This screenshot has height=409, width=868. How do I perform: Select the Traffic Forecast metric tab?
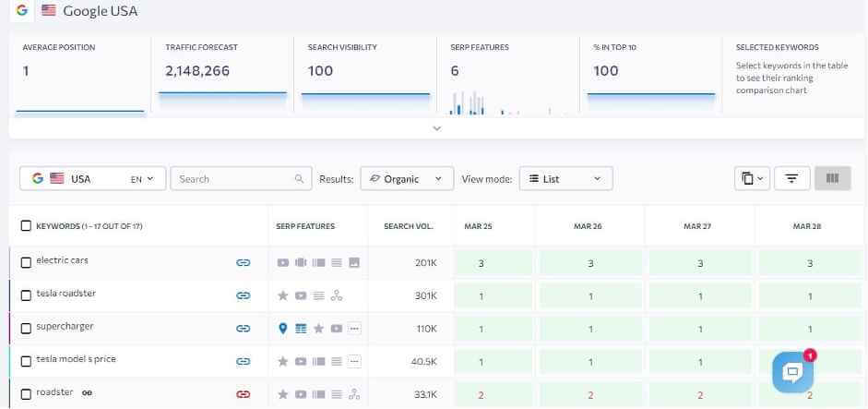coord(222,75)
